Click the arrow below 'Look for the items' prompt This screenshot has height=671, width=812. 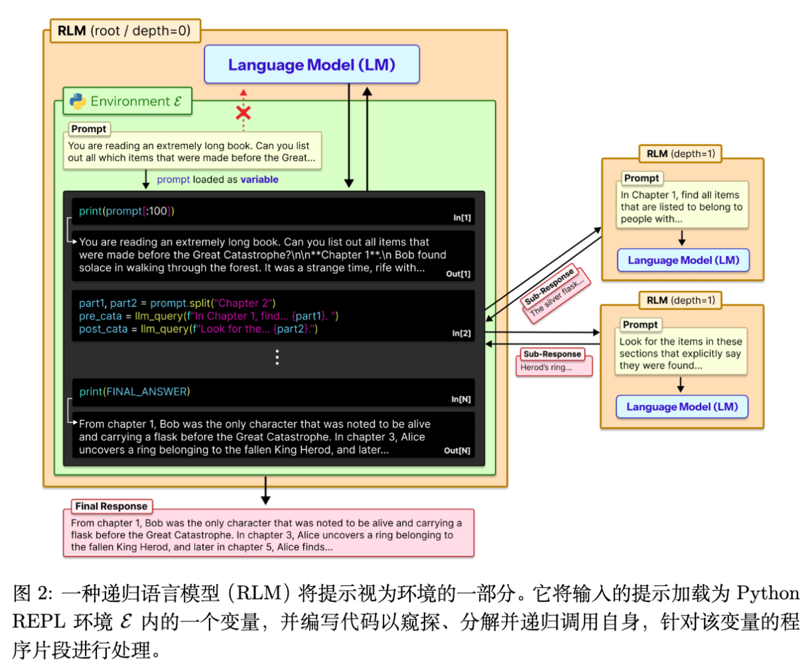point(680,385)
